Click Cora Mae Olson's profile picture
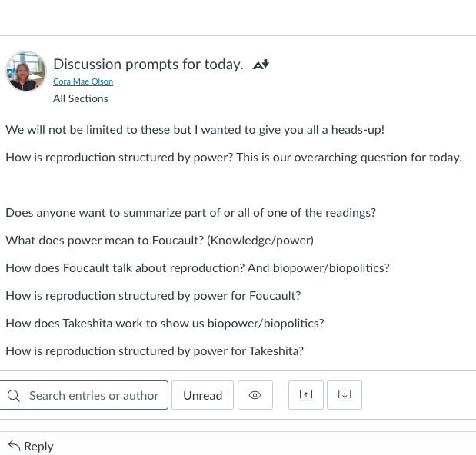This screenshot has width=476, height=455. coord(26,71)
